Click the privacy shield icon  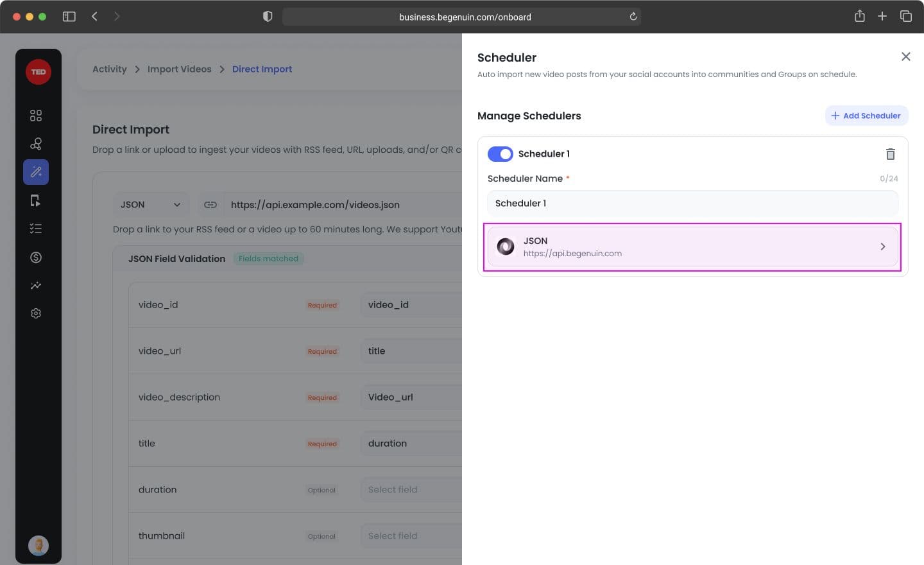(x=268, y=17)
